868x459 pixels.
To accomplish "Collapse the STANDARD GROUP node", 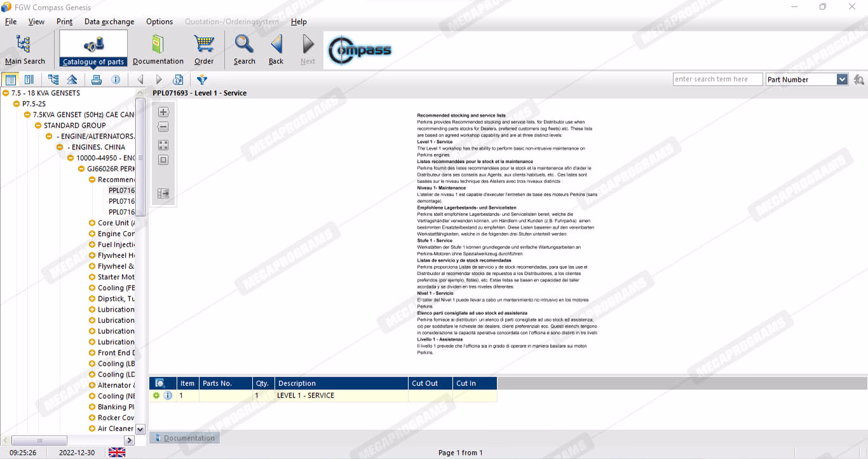I will [38, 126].
